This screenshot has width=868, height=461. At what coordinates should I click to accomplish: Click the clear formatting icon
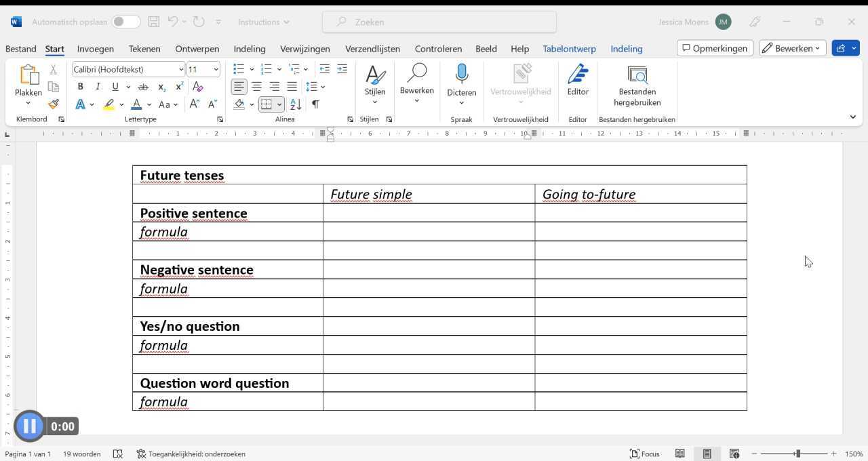198,87
